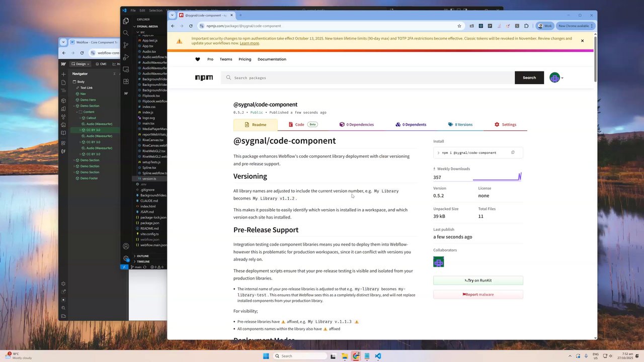Image resolution: width=644 pixels, height=362 pixels.
Task: Open the 0 Dependents tab
Action: pos(411,125)
